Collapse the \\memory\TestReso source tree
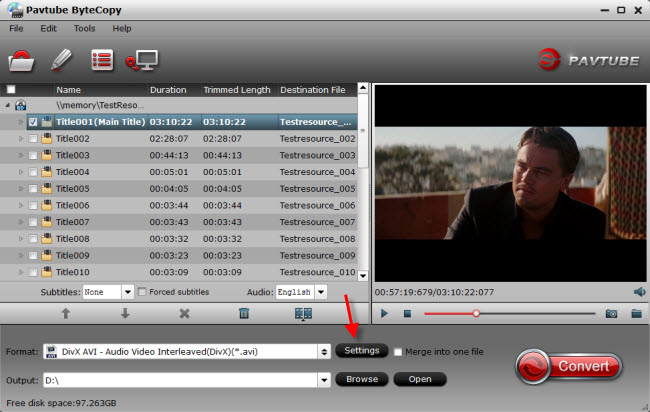Viewport: 650px width, 412px height. click(7, 105)
